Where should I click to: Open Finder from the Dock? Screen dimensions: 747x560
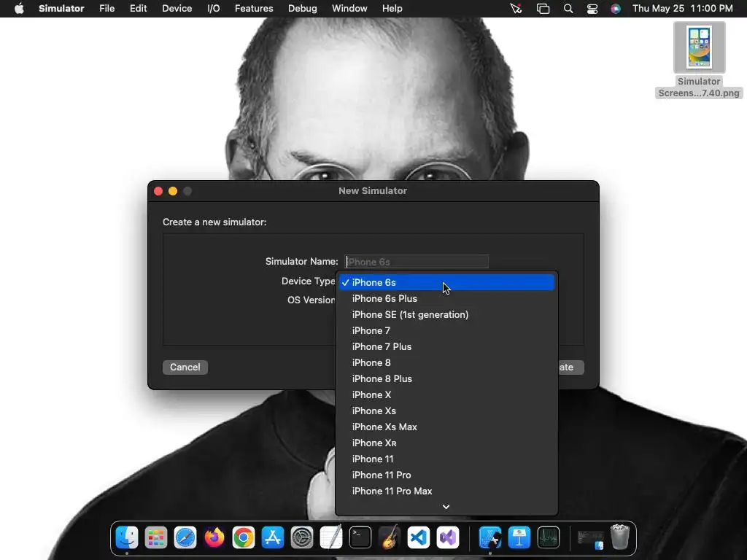click(127, 537)
